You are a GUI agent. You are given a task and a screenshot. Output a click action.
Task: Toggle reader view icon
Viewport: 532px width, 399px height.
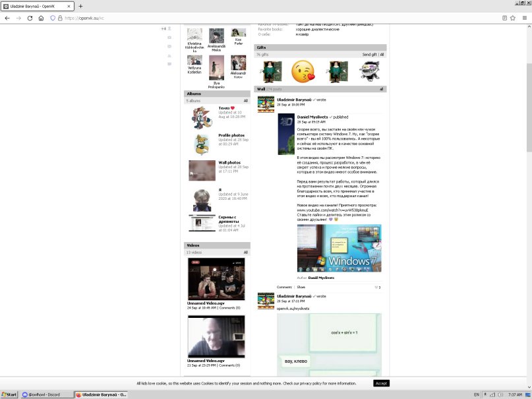pyautogui.click(x=504, y=18)
